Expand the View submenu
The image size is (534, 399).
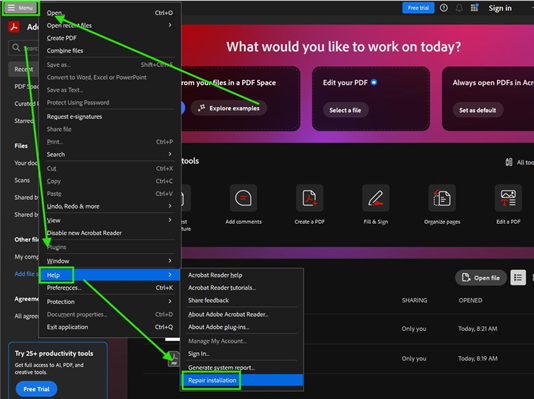pos(110,220)
